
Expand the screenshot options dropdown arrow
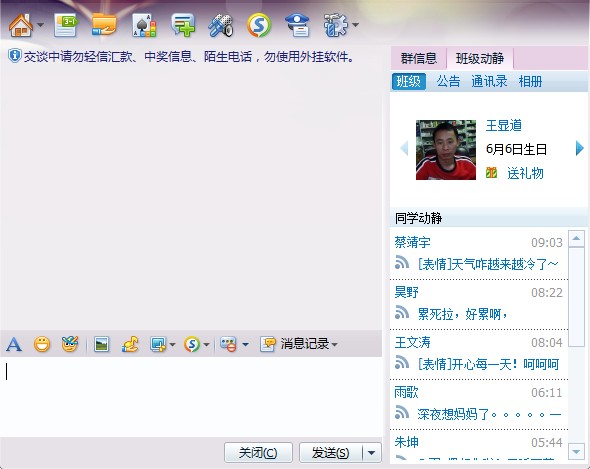(x=172, y=344)
